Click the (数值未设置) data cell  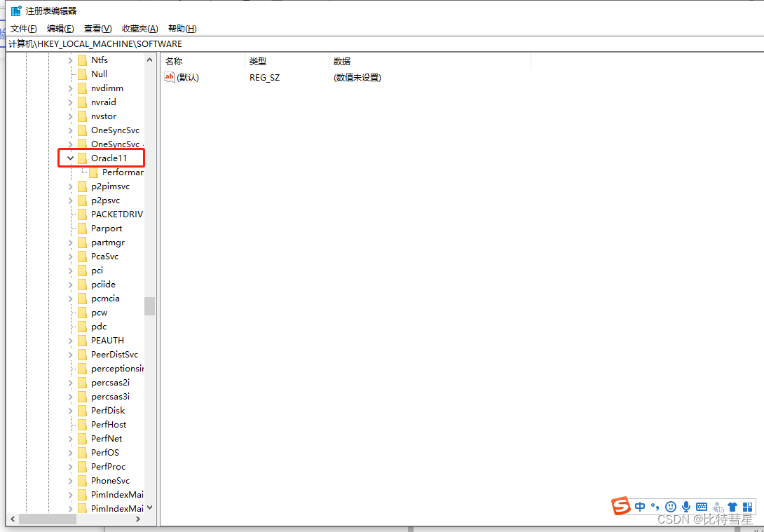pos(357,78)
